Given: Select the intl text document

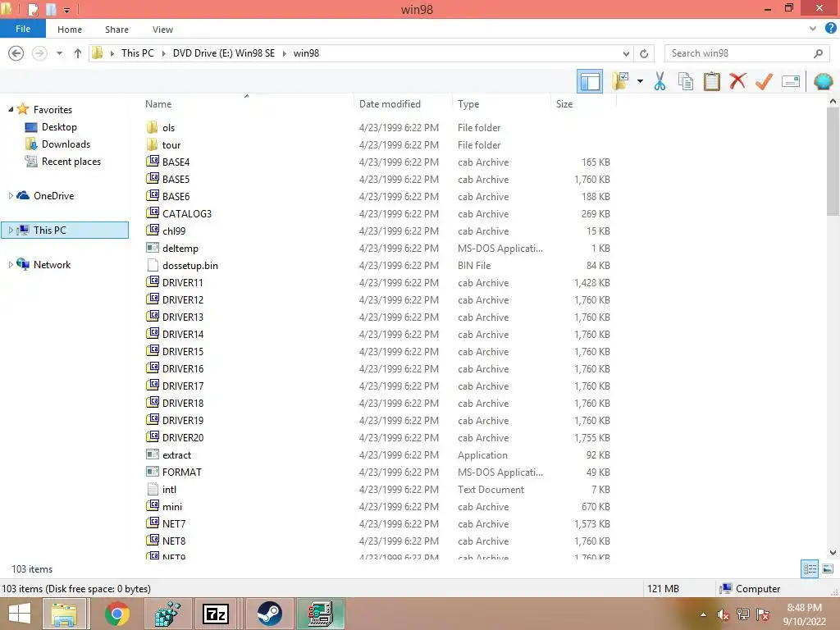Looking at the screenshot, I should pyautogui.click(x=169, y=489).
